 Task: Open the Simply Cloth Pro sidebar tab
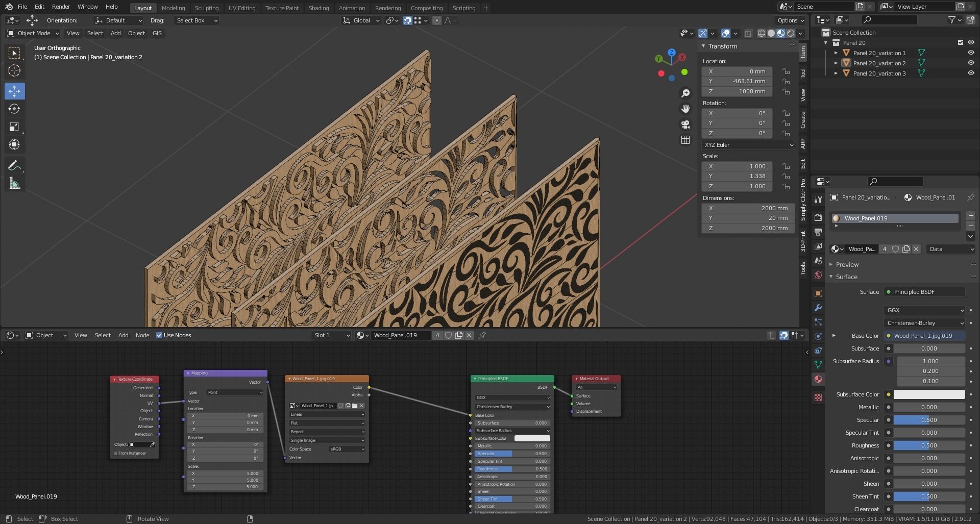tap(803, 199)
